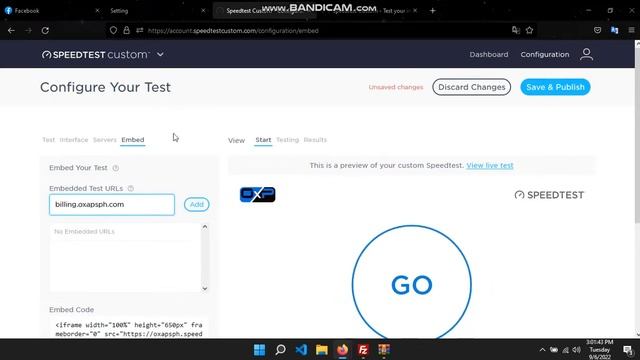Open the Pocket save icon
This screenshot has width=640, height=360.
(598, 30)
